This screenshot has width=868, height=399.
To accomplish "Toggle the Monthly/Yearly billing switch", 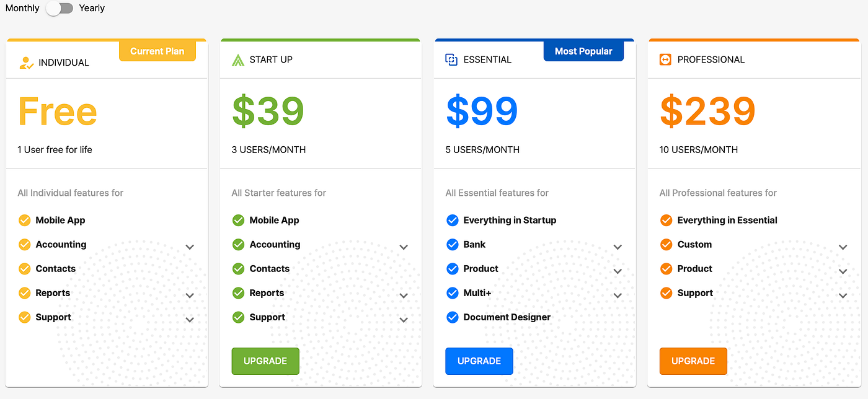I will point(60,8).
